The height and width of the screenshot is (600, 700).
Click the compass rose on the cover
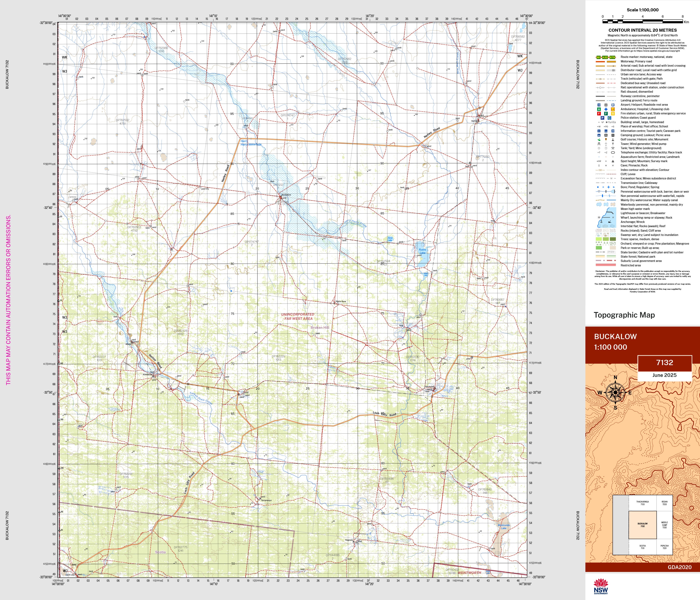tap(615, 393)
